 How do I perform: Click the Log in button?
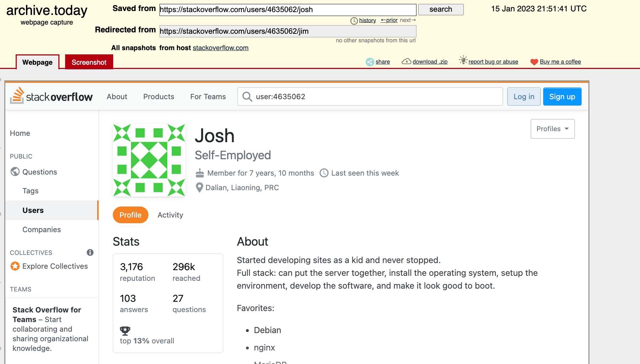tap(524, 97)
